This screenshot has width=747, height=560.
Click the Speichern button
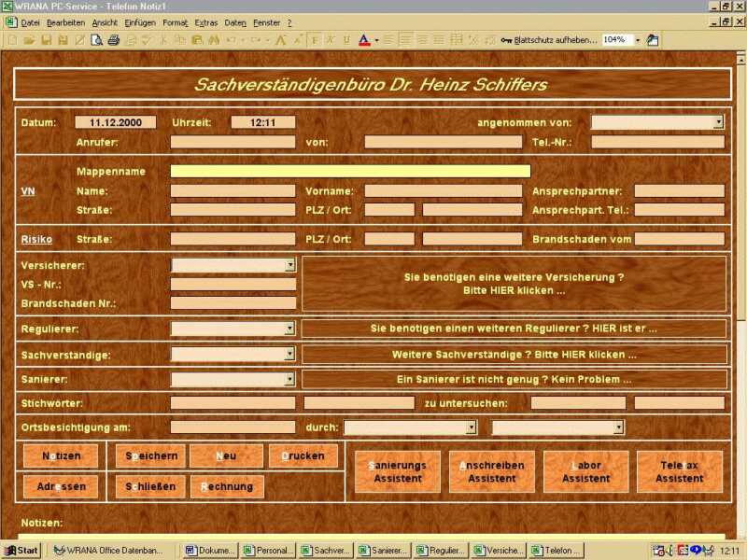pos(151,456)
